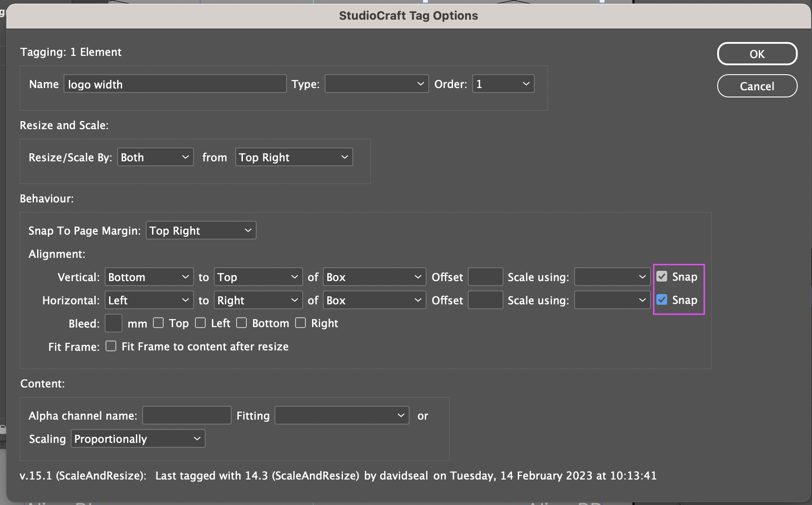Enable Bleed Bottom checkbox
Image resolution: width=812 pixels, height=505 pixels.
pyautogui.click(x=241, y=323)
